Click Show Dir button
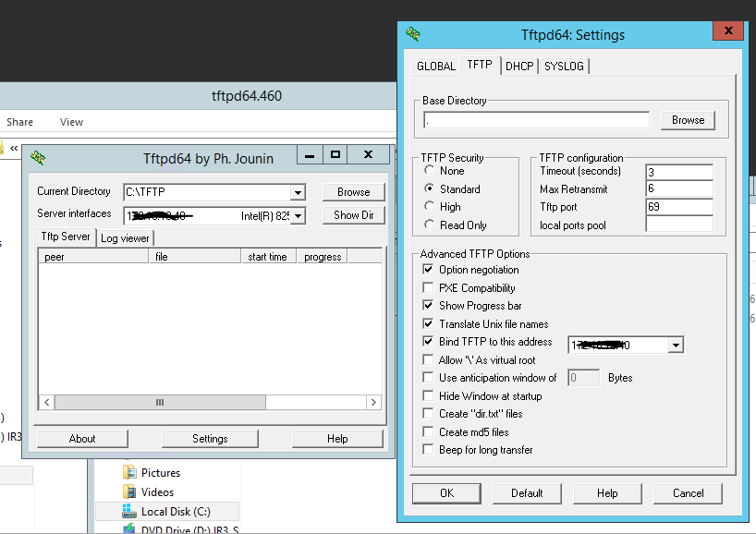The image size is (756, 534). tap(353, 215)
